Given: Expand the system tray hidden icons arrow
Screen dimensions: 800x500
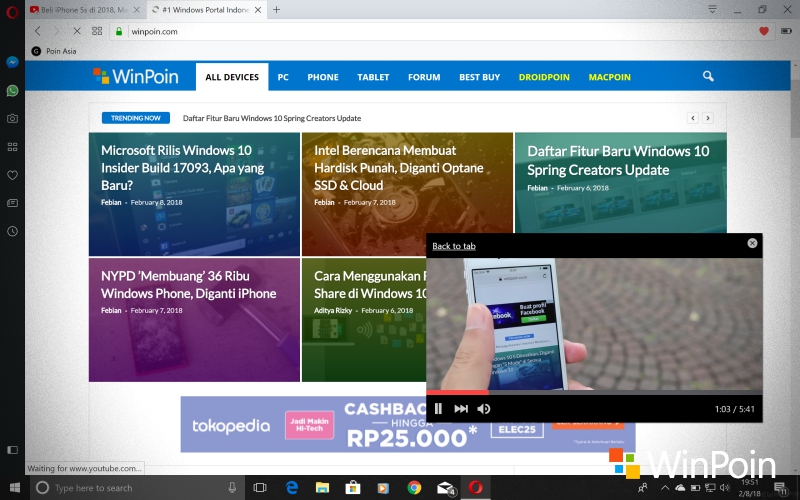Looking at the screenshot, I should pos(660,488).
